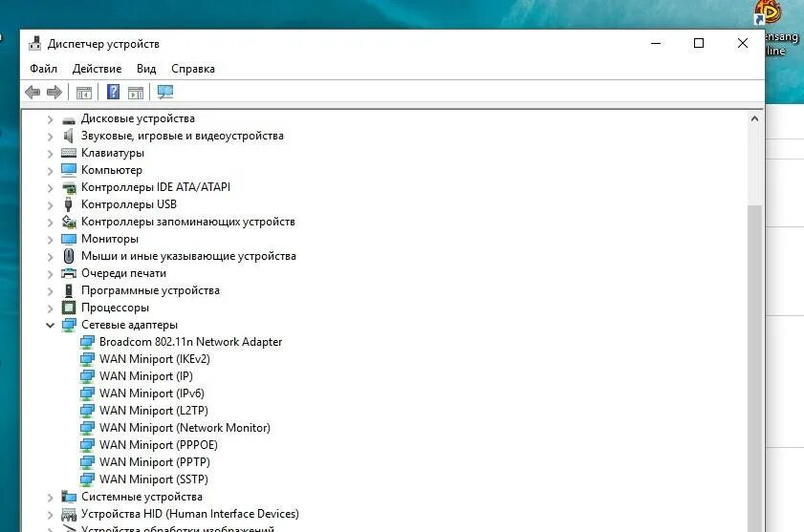Expand the Процессоры node
This screenshot has width=804, height=532.
(51, 309)
